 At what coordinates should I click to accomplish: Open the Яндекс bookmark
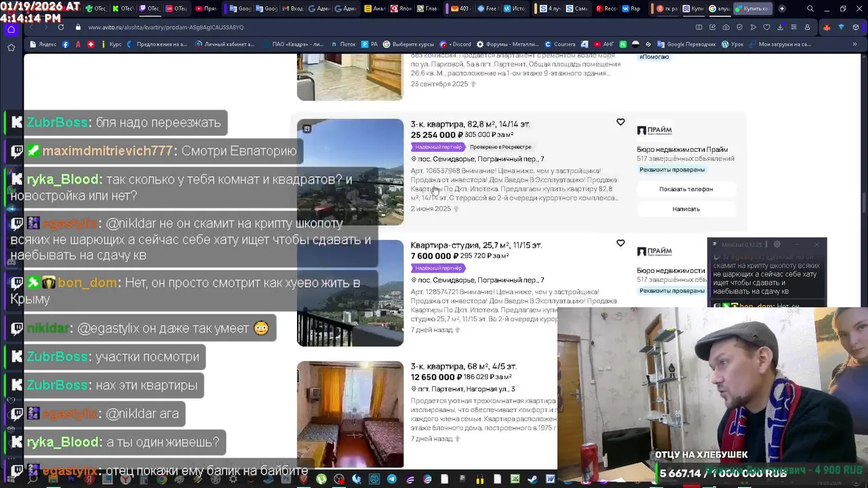[43, 44]
